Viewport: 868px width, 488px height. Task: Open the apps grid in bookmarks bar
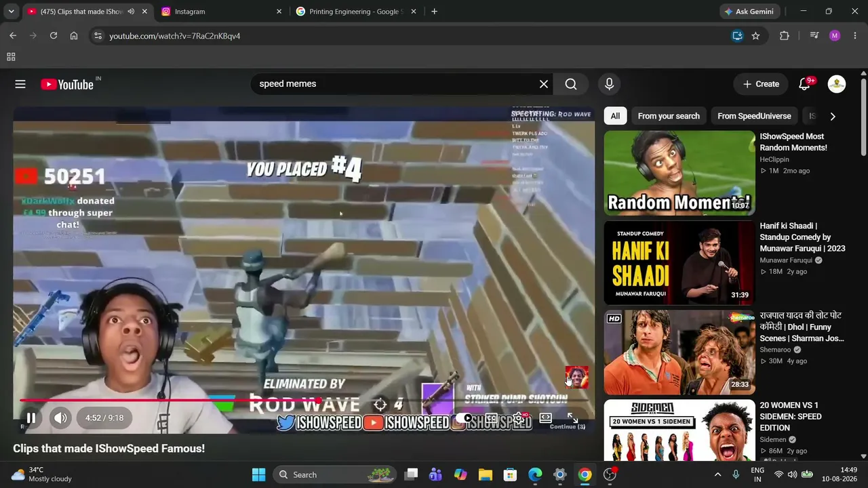click(x=11, y=57)
